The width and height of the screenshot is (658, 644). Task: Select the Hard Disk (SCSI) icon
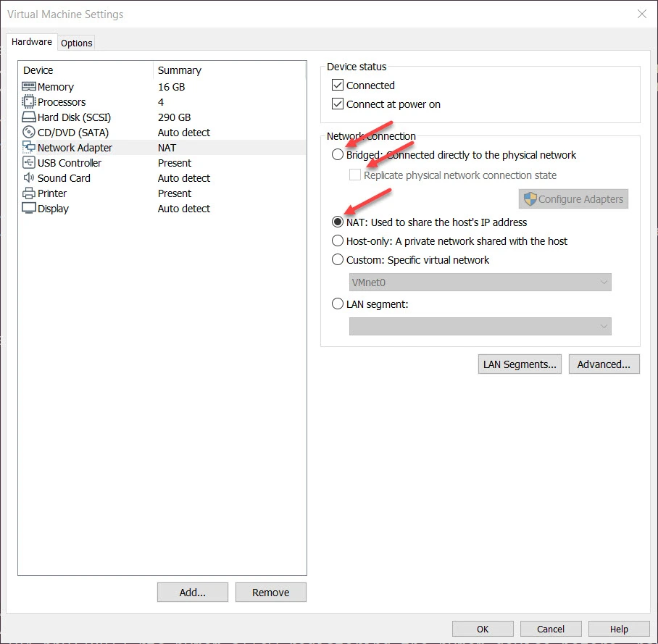29,117
